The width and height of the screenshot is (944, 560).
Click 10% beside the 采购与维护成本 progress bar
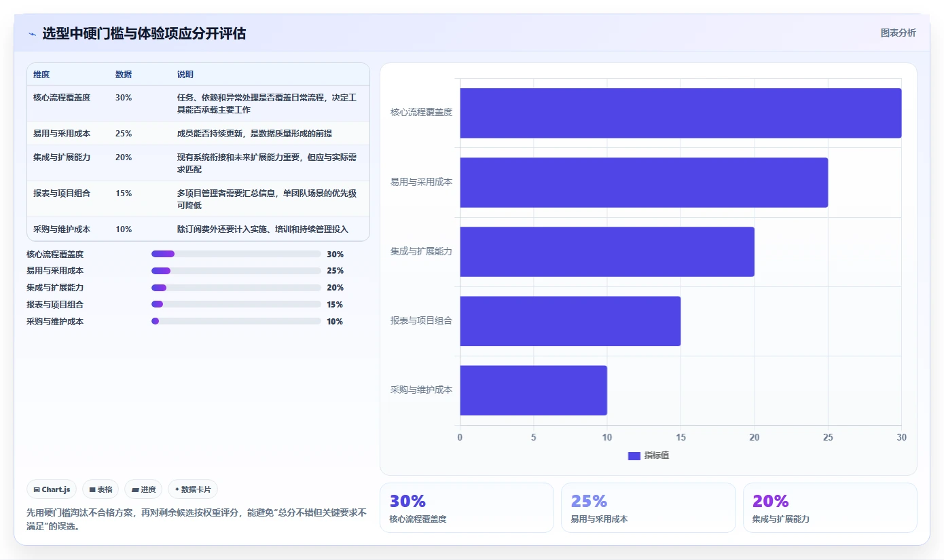click(335, 321)
